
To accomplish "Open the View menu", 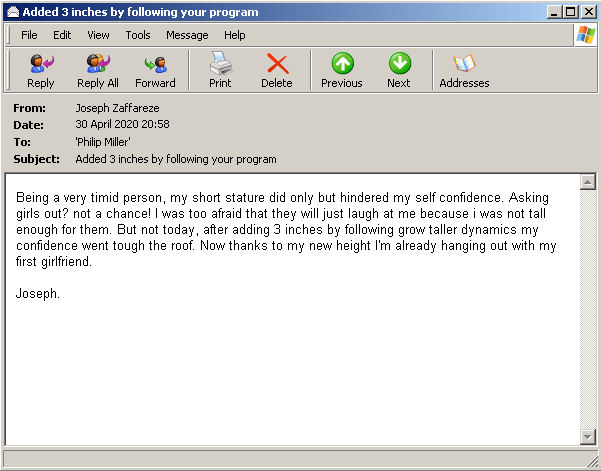I will click(x=98, y=35).
